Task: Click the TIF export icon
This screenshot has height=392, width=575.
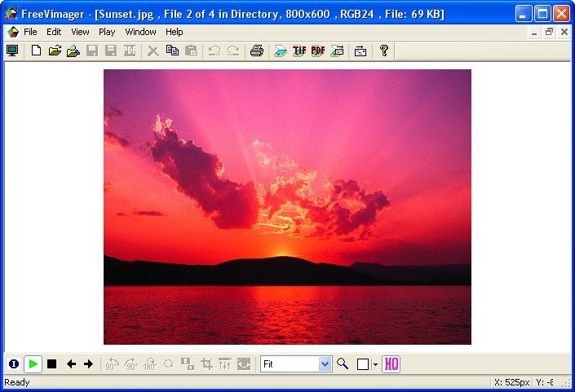Action: [x=299, y=51]
